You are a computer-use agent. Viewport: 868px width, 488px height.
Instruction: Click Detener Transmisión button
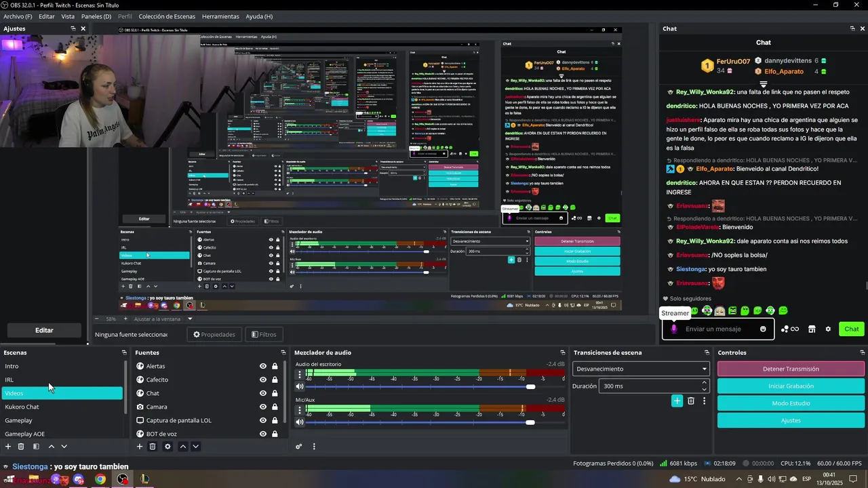coord(791,369)
